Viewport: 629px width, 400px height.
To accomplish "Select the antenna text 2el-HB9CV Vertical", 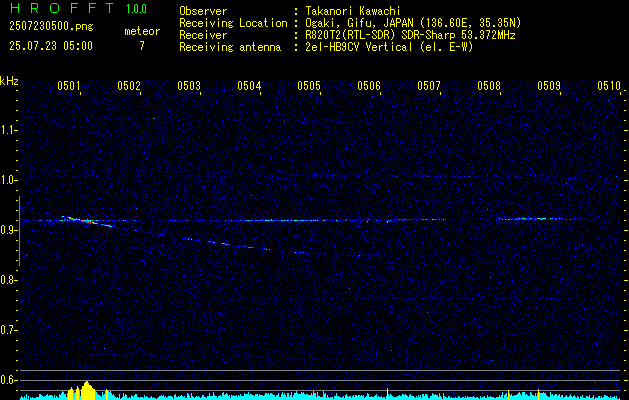I will [x=359, y=47].
